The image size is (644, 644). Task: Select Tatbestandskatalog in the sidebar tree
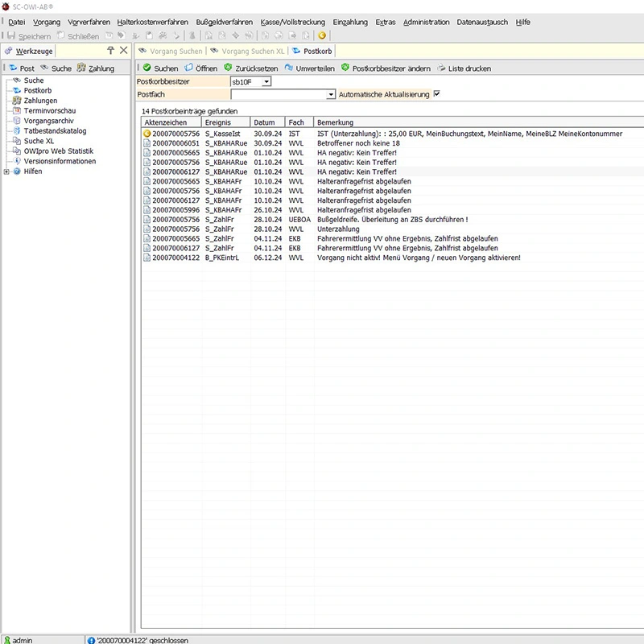pyautogui.click(x=55, y=131)
